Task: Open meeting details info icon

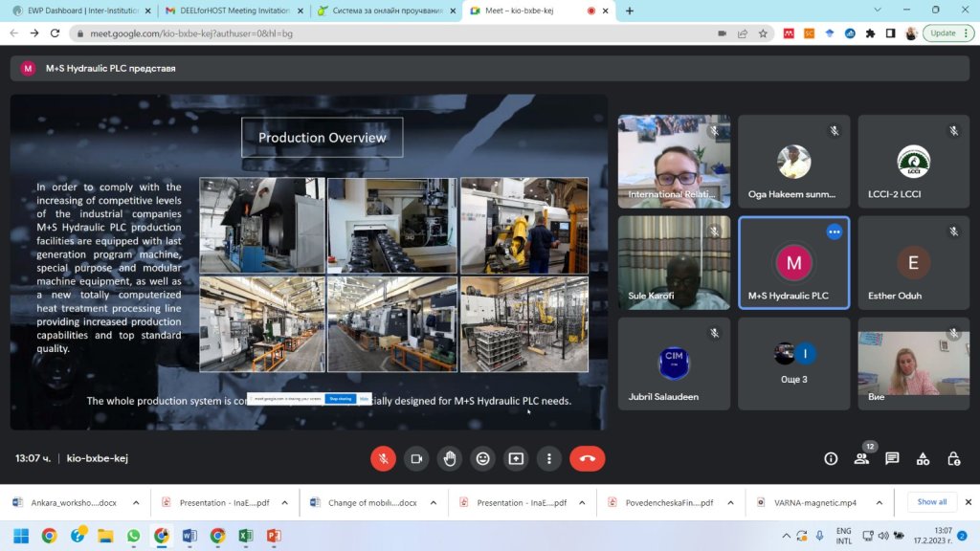Action: pyautogui.click(x=831, y=458)
